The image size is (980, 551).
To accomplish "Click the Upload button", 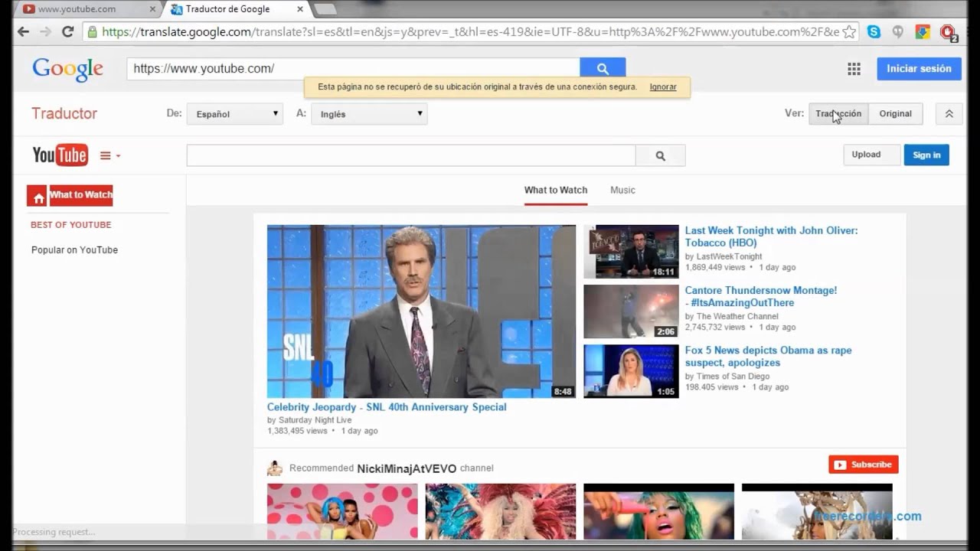I will click(x=871, y=155).
